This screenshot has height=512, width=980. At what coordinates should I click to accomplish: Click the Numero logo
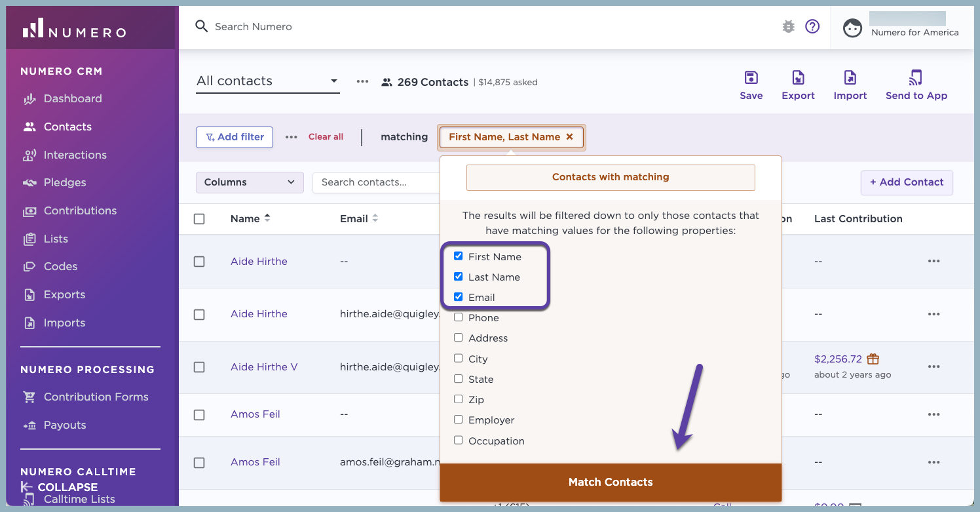74,29
